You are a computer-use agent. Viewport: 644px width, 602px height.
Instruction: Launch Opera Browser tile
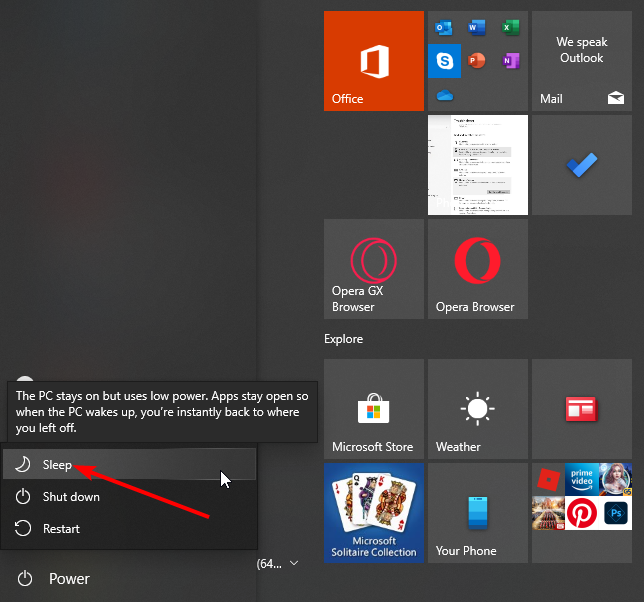point(478,269)
